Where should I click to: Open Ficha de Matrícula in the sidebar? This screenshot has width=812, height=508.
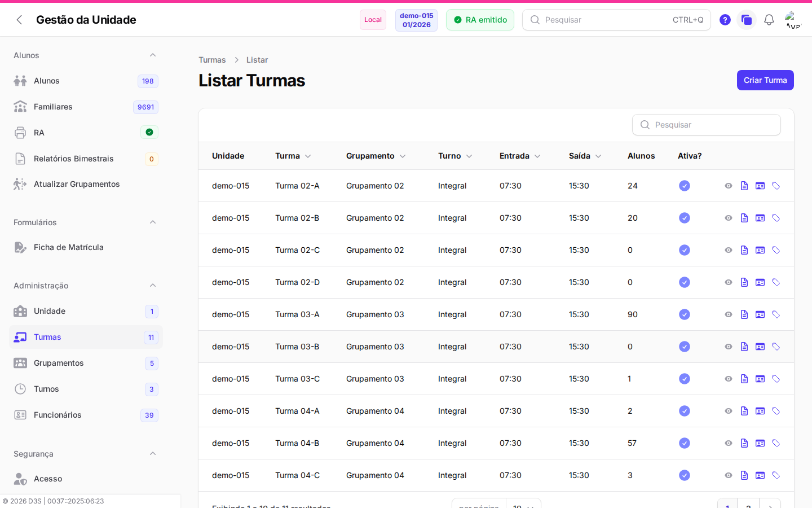click(86, 247)
